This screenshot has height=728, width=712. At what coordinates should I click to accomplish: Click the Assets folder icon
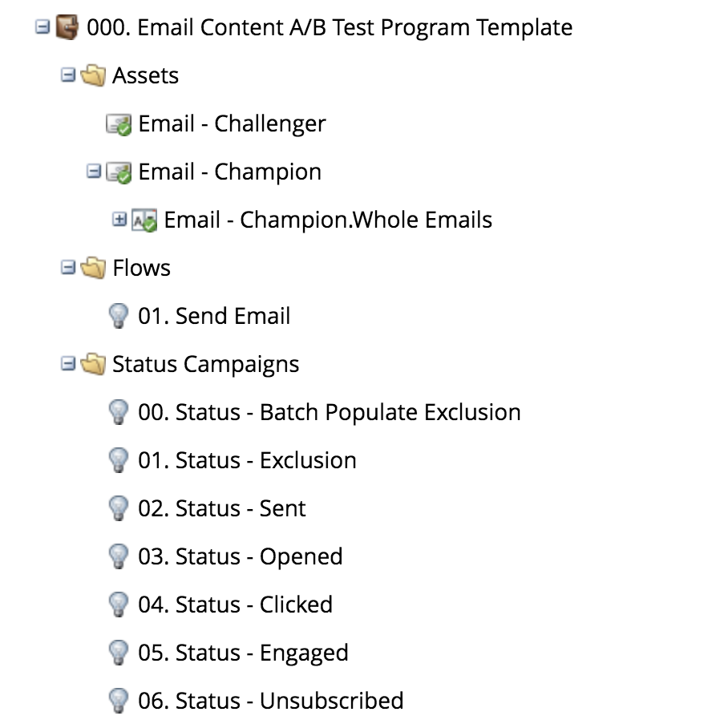(x=94, y=76)
